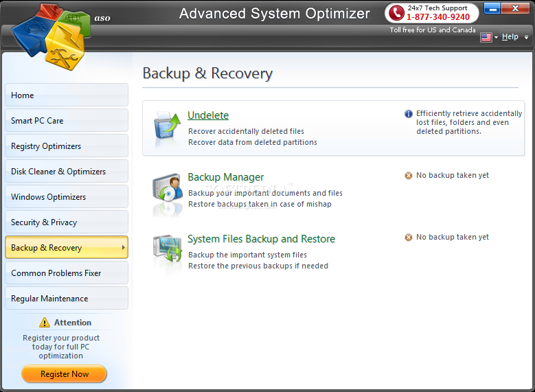Viewport: 535px width, 392px height.
Task: Click the yellow Attention warning icon
Action: pos(45,322)
